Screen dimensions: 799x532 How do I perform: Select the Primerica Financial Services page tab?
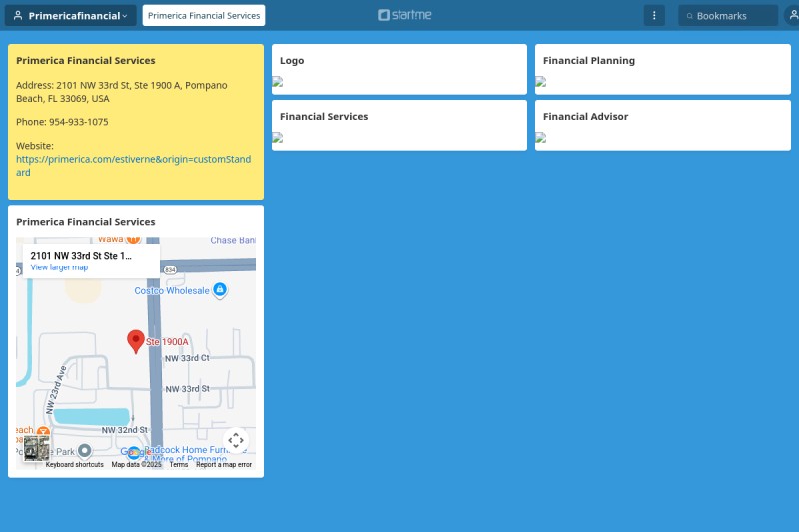click(204, 15)
